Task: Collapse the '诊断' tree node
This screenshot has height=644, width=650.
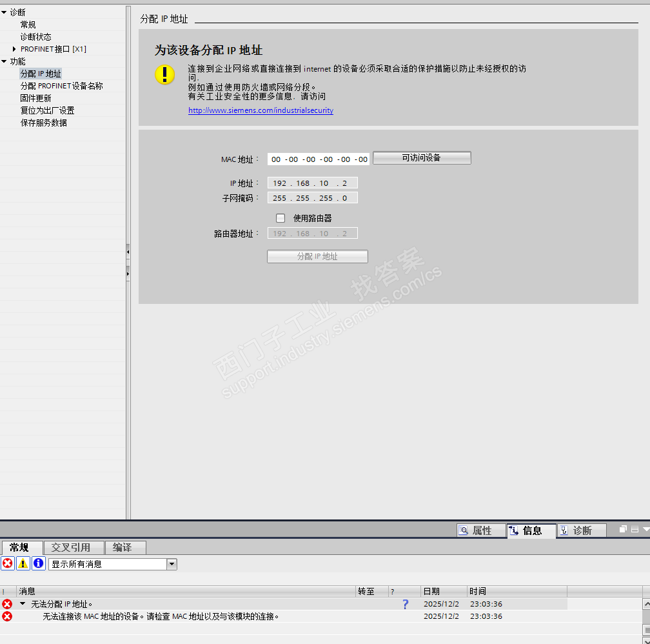Action: coord(4,12)
